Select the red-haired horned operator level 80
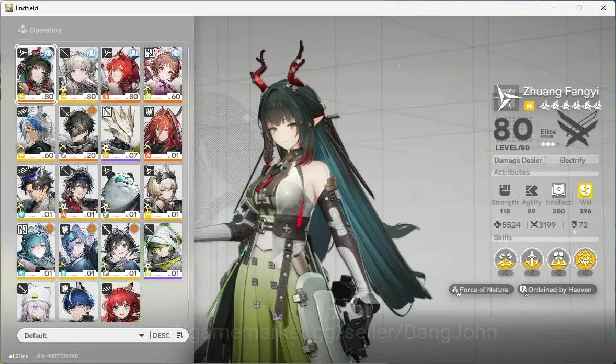This screenshot has height=364, width=616. (x=121, y=74)
